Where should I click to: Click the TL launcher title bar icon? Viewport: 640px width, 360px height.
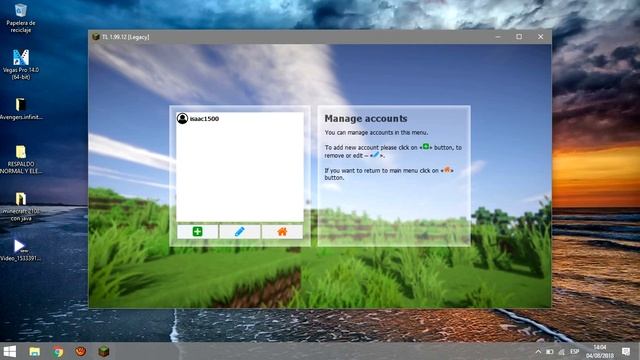click(x=96, y=37)
